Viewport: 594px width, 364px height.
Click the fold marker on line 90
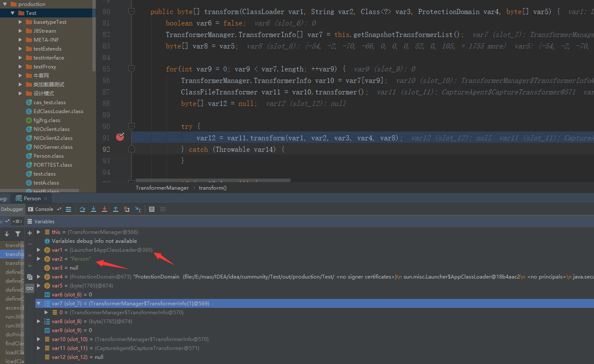pos(131,126)
